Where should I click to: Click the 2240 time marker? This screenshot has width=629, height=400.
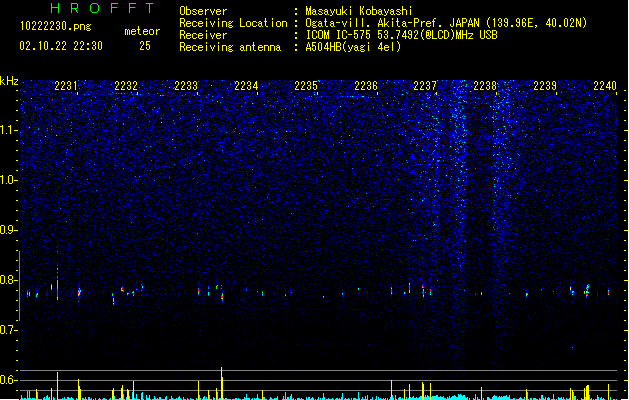(x=605, y=86)
